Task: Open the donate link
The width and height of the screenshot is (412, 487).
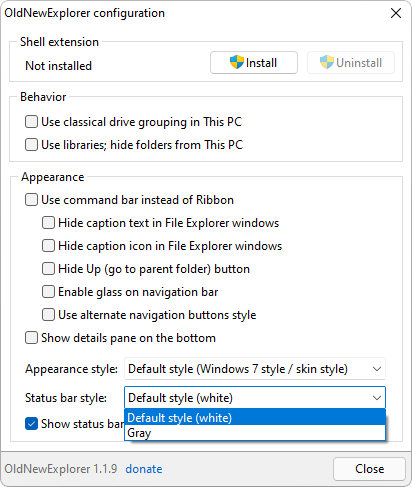Action: [144, 469]
